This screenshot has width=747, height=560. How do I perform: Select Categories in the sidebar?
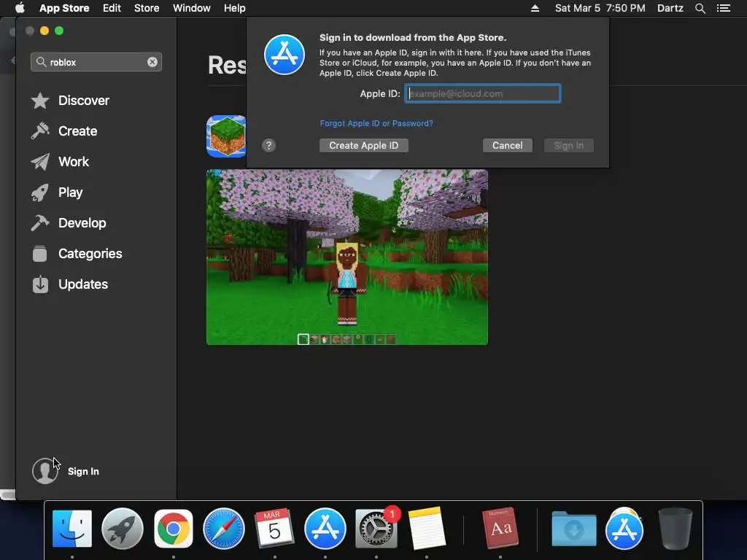click(90, 253)
